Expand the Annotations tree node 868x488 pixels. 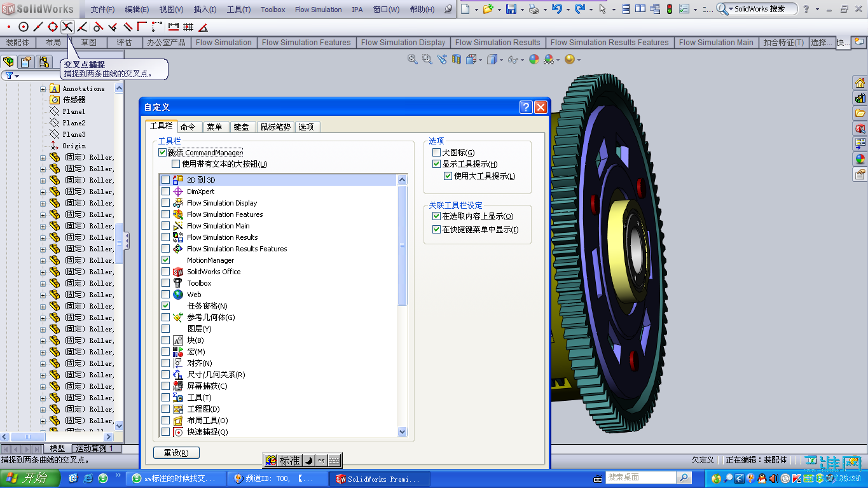point(43,89)
